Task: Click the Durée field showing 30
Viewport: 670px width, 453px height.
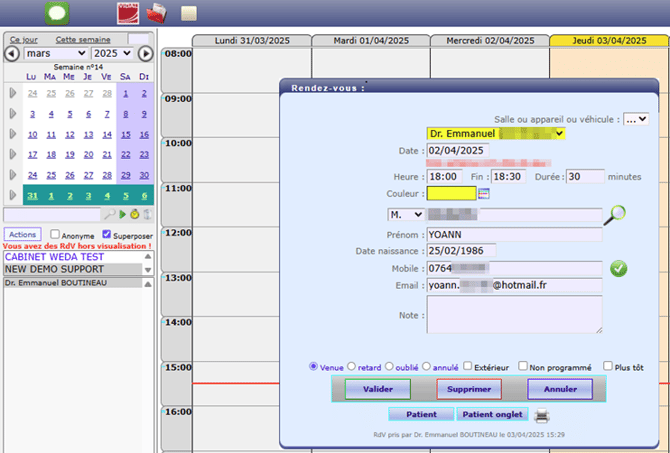Action: [585, 176]
